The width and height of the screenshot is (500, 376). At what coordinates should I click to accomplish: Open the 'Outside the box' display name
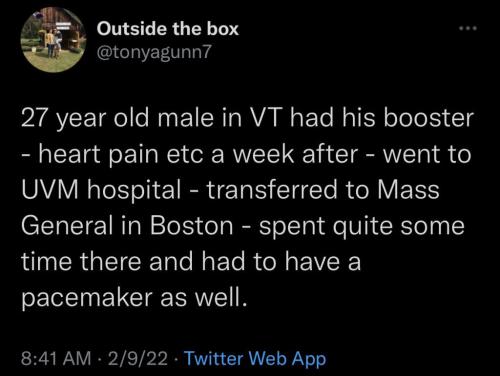[168, 29]
